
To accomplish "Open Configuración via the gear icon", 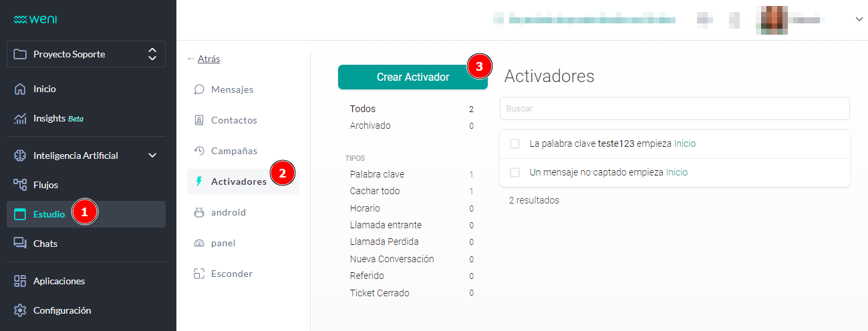I will click(20, 310).
